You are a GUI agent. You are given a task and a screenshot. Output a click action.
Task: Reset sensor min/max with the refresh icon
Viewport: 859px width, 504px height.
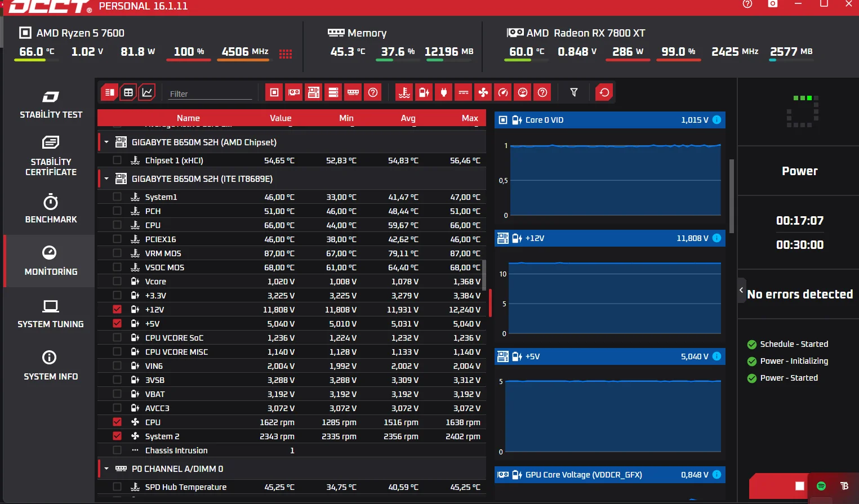[x=604, y=92]
